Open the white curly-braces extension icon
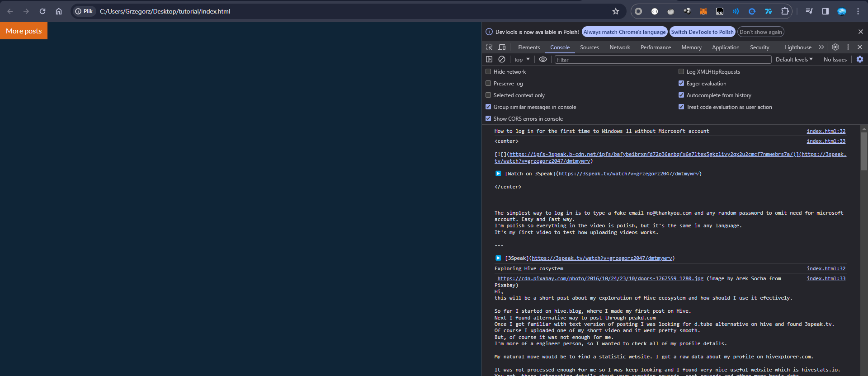 click(x=655, y=11)
